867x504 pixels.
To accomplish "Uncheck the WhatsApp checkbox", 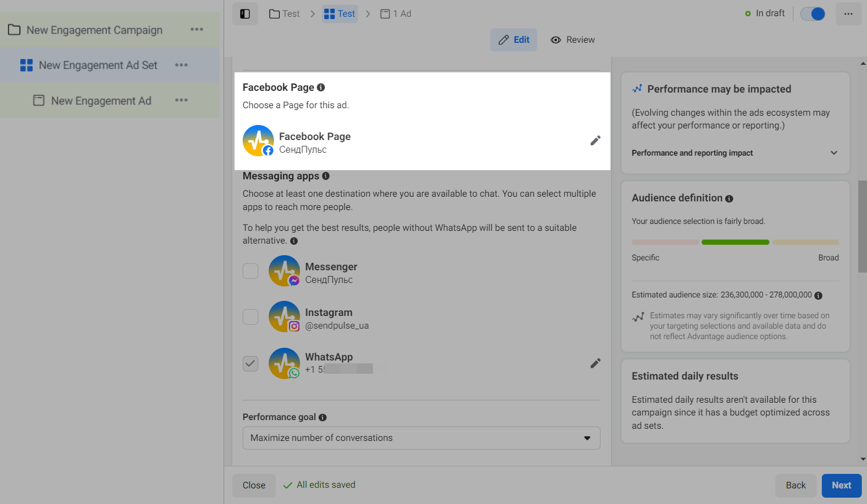I will point(250,363).
